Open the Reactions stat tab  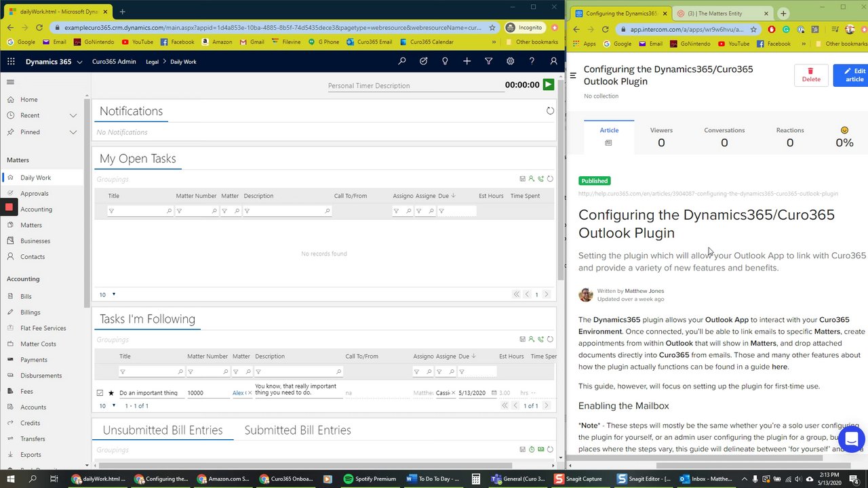(x=790, y=136)
